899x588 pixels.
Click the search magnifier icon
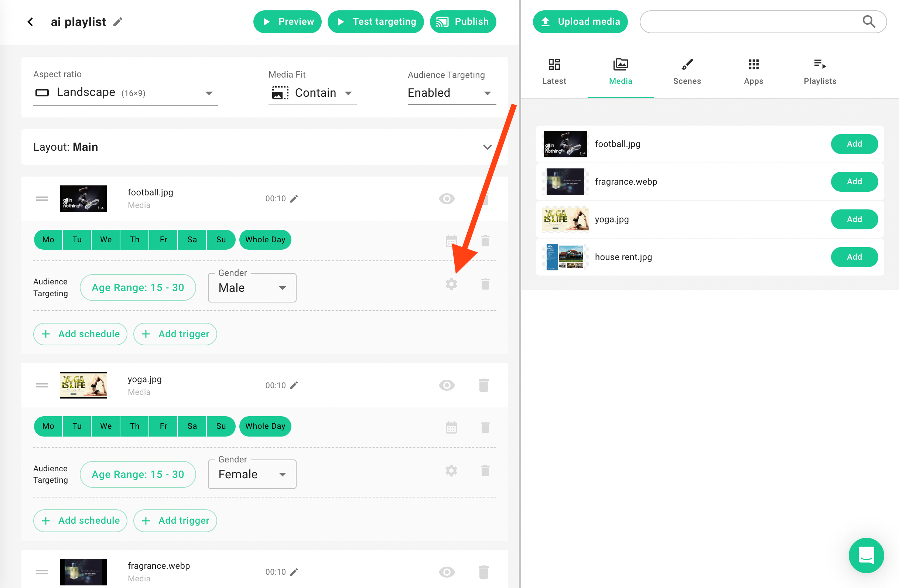[869, 22]
